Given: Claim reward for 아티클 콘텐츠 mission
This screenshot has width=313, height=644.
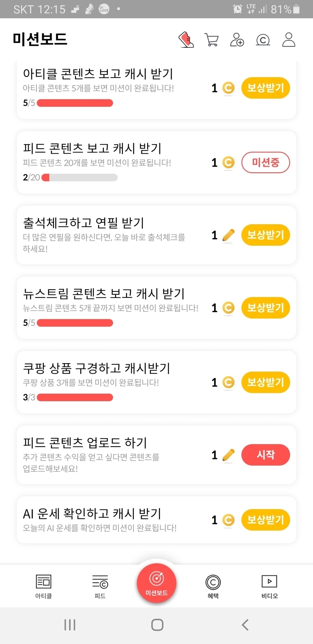Looking at the screenshot, I should pyautogui.click(x=265, y=88).
